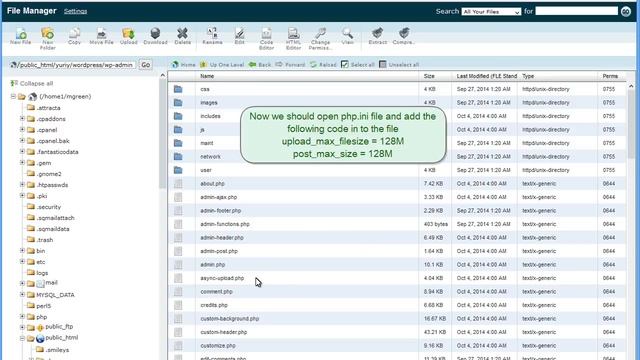Select the css folder row
The width and height of the screenshot is (640, 360).
396,89
